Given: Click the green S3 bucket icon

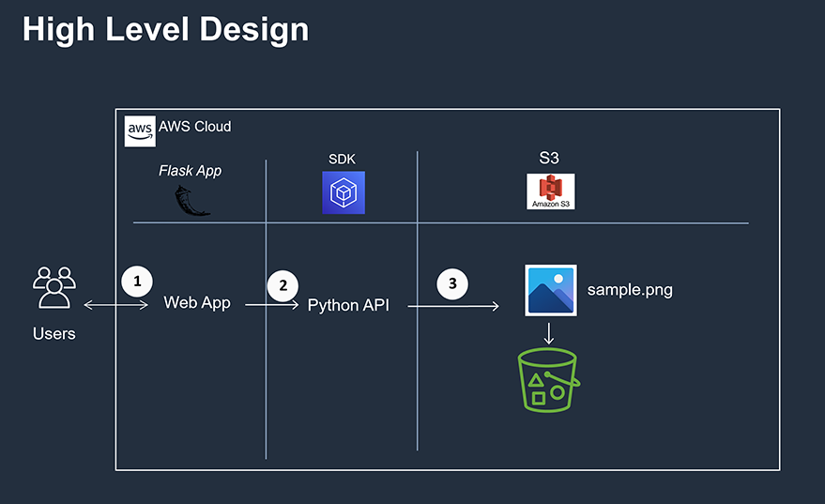Looking at the screenshot, I should [549, 380].
